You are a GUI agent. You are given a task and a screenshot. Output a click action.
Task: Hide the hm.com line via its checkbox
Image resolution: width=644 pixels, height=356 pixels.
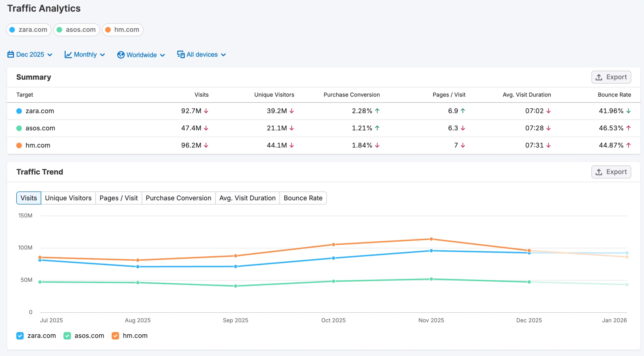coord(115,336)
